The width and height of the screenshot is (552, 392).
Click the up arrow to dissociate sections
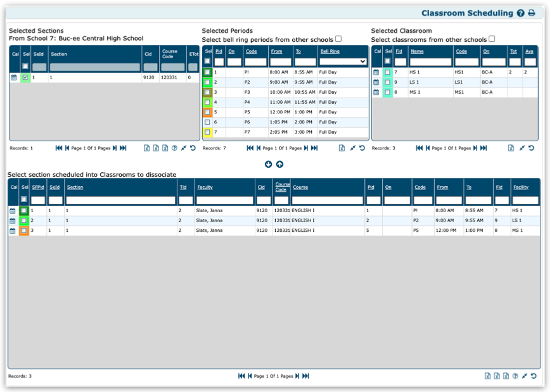(279, 165)
